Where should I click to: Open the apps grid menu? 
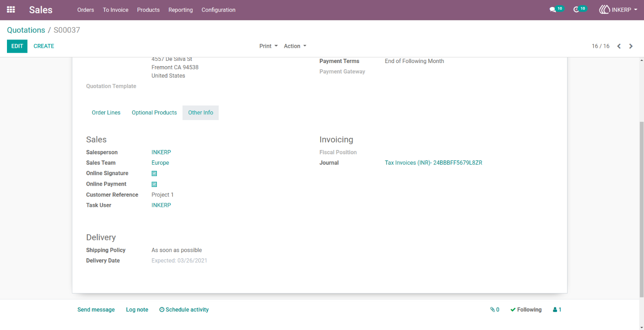tap(11, 10)
